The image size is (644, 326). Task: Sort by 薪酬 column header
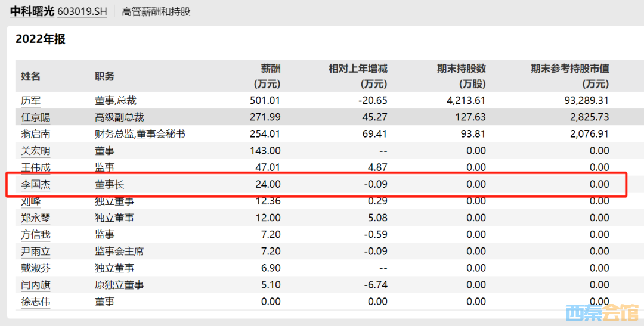(266, 76)
